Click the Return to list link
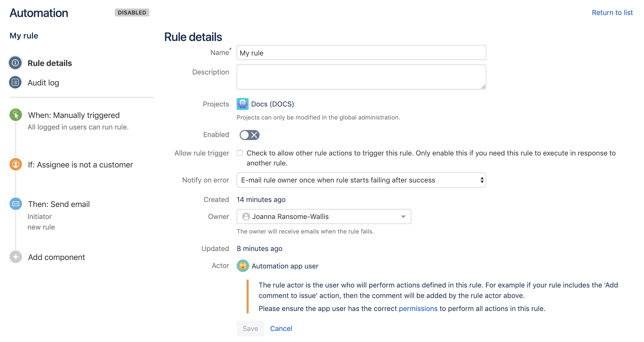This screenshot has height=342, width=644. [x=612, y=12]
